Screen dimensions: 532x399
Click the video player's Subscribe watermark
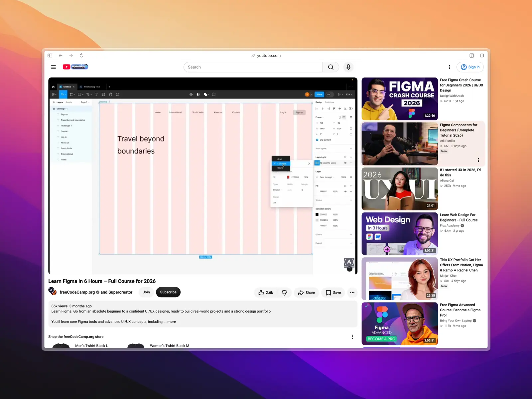349,263
